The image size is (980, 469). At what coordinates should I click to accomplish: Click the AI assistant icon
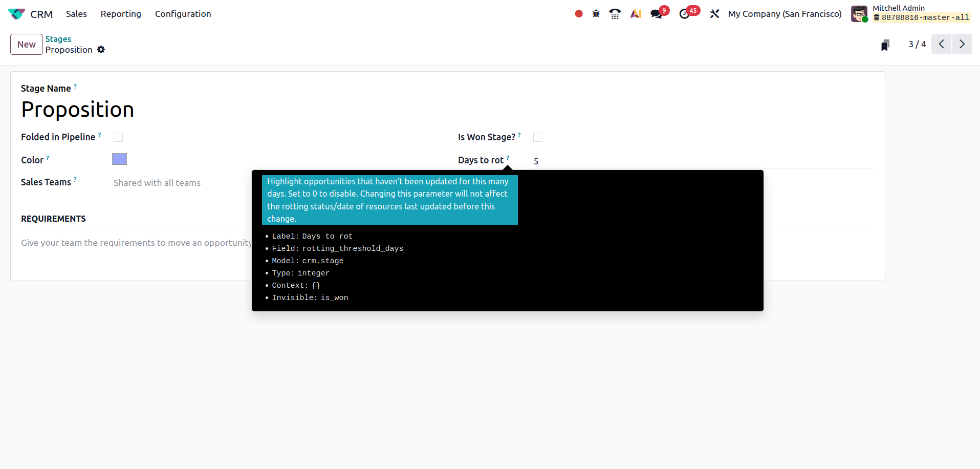tap(636, 14)
